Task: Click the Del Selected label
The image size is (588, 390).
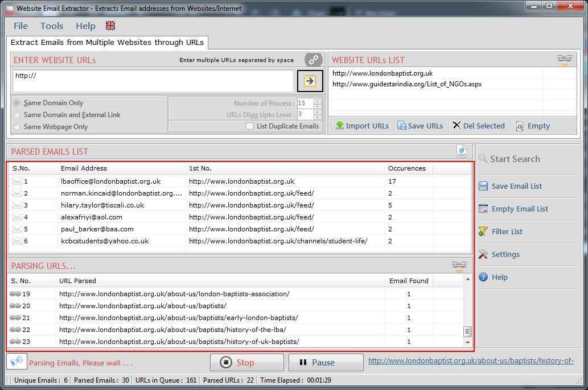Action: 484,126
